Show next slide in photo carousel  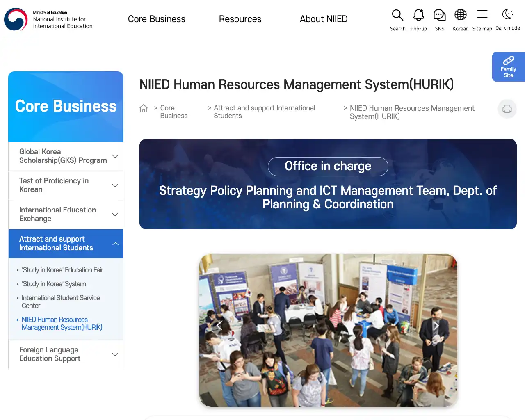click(x=436, y=326)
